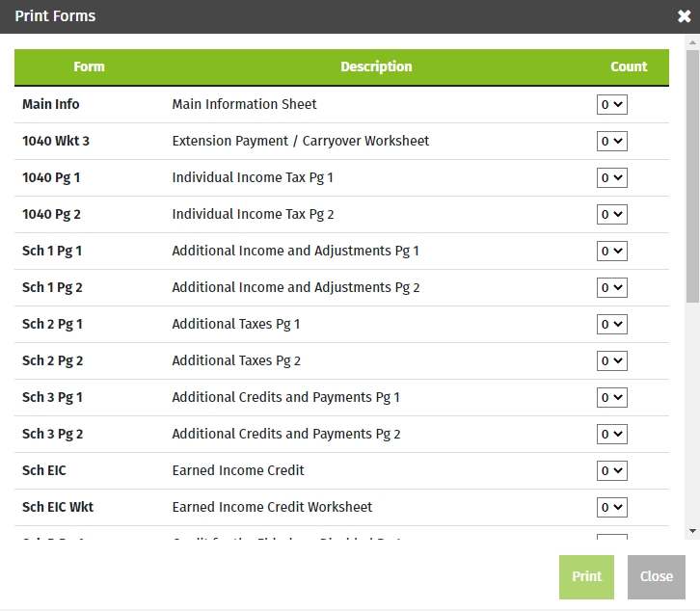
Task: Open Sch 2 Pg 1 count dropdown
Action: click(611, 324)
